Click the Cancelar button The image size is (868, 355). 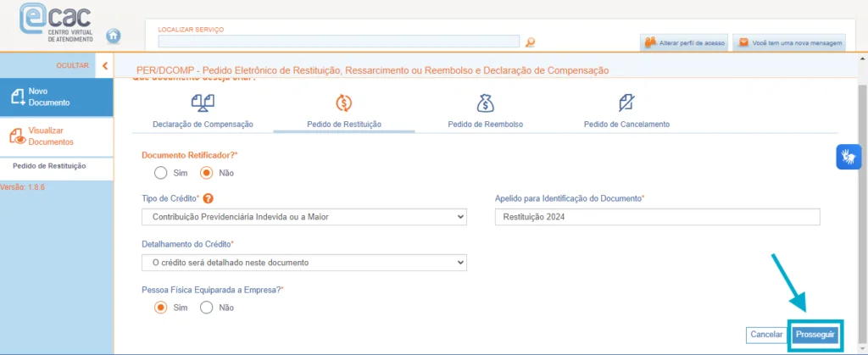[x=766, y=335]
